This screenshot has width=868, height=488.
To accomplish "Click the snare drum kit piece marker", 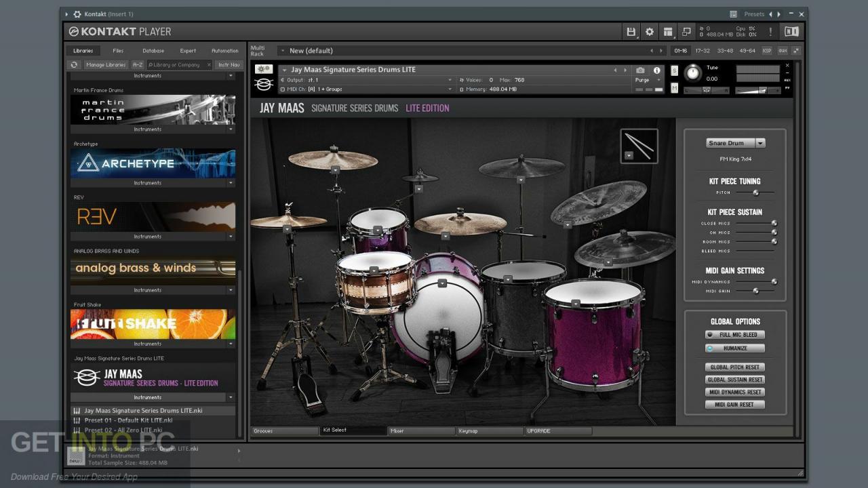I will tap(374, 270).
